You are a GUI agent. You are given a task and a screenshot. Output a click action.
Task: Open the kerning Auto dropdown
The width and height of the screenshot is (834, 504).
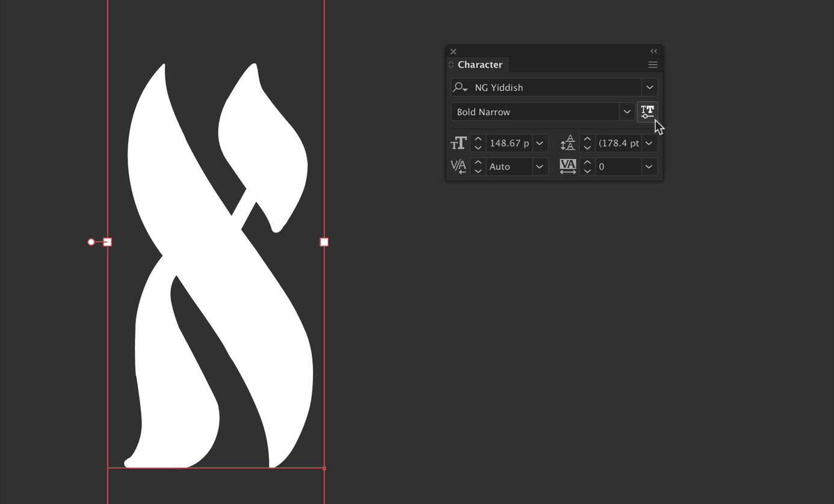click(540, 167)
